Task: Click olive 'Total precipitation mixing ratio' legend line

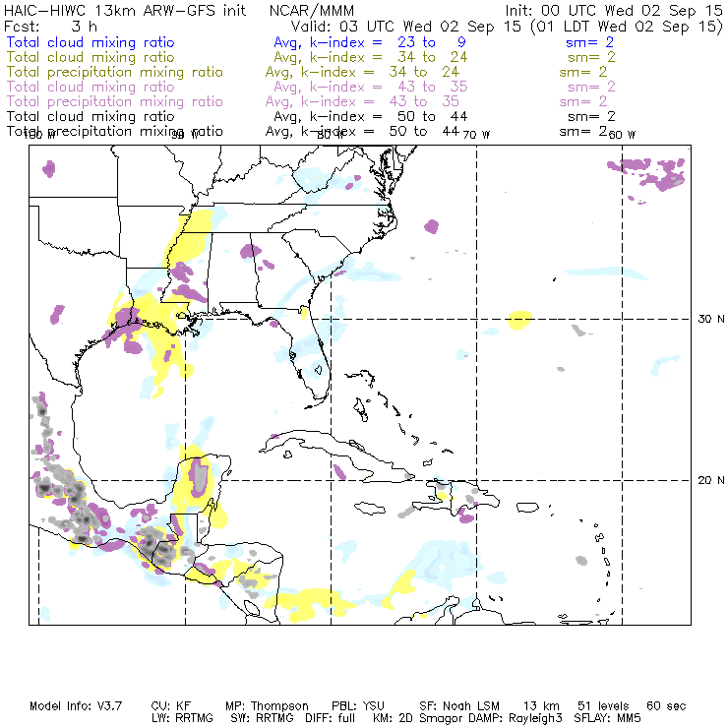Action: 115,72
